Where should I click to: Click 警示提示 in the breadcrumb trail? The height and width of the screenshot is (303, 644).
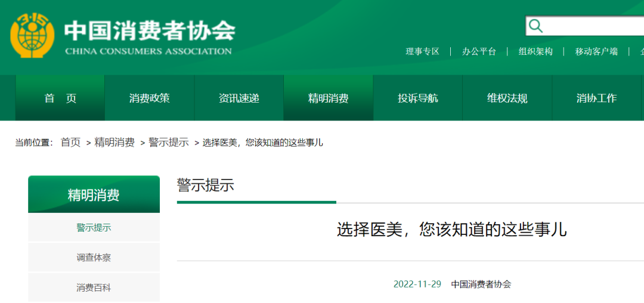click(169, 143)
